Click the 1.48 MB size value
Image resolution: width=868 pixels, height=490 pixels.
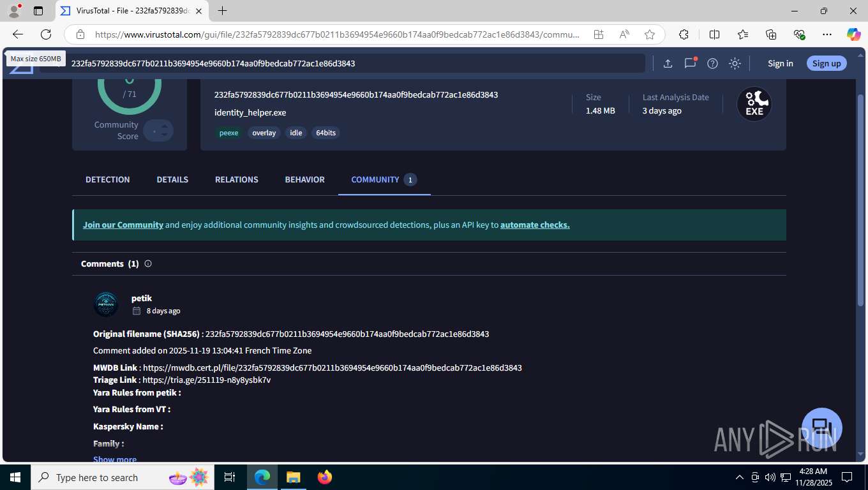coord(601,110)
